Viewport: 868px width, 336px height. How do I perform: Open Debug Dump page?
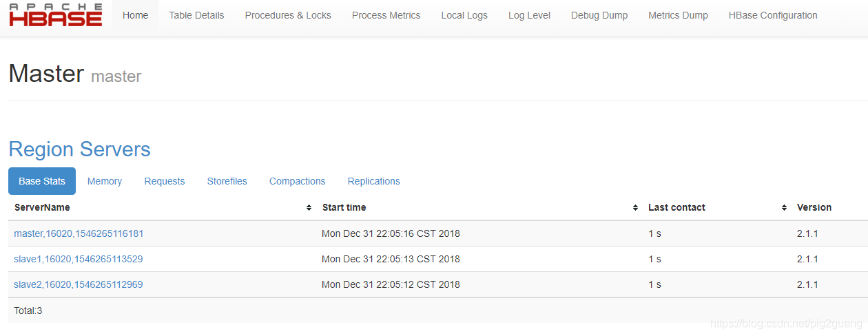(x=599, y=15)
